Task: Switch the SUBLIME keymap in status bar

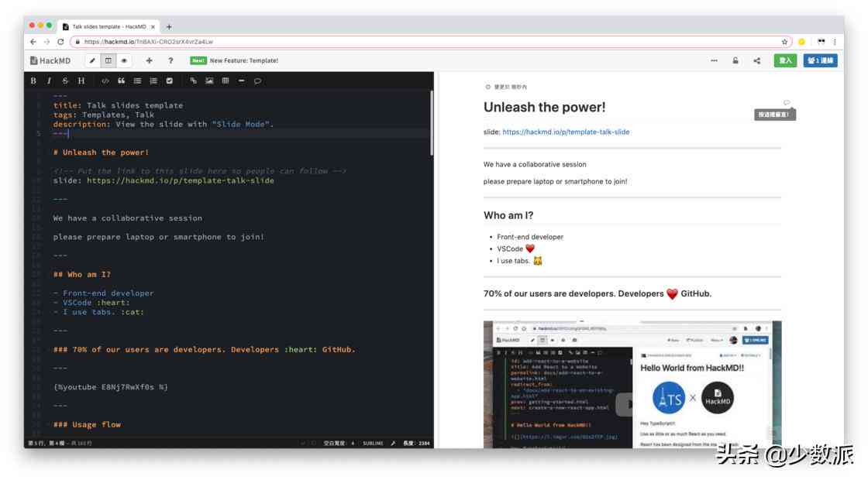Action: (x=373, y=443)
